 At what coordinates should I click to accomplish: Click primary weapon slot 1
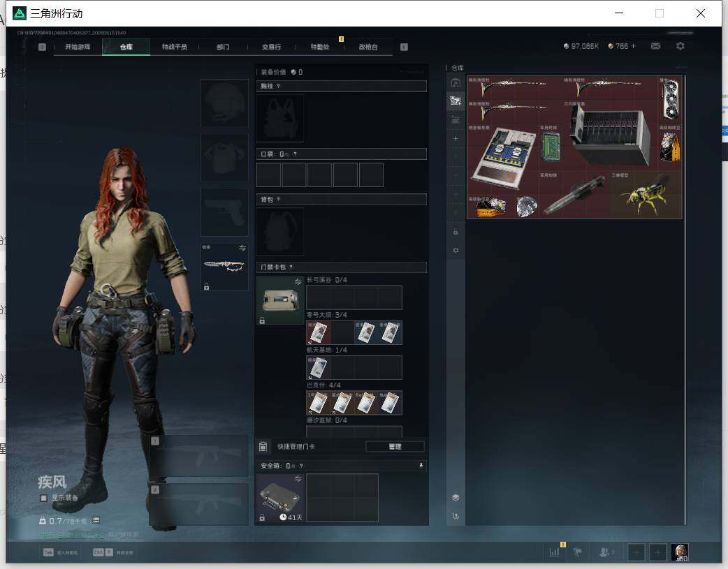click(x=199, y=456)
